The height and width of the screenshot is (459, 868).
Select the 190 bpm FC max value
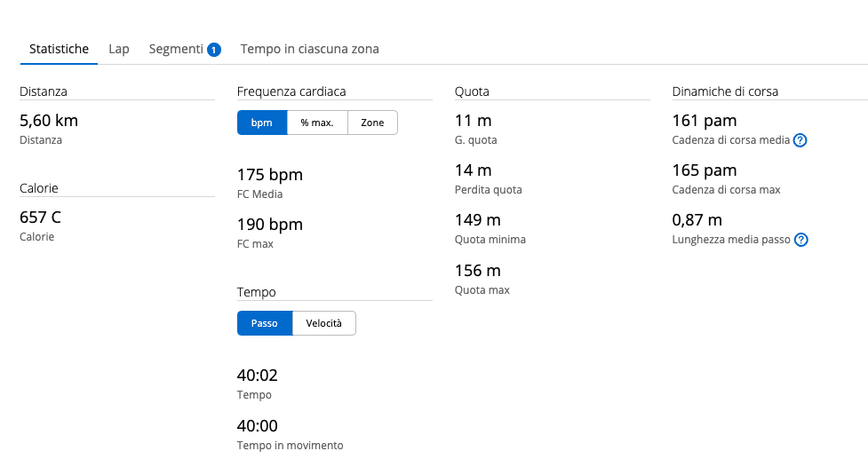[x=270, y=225]
